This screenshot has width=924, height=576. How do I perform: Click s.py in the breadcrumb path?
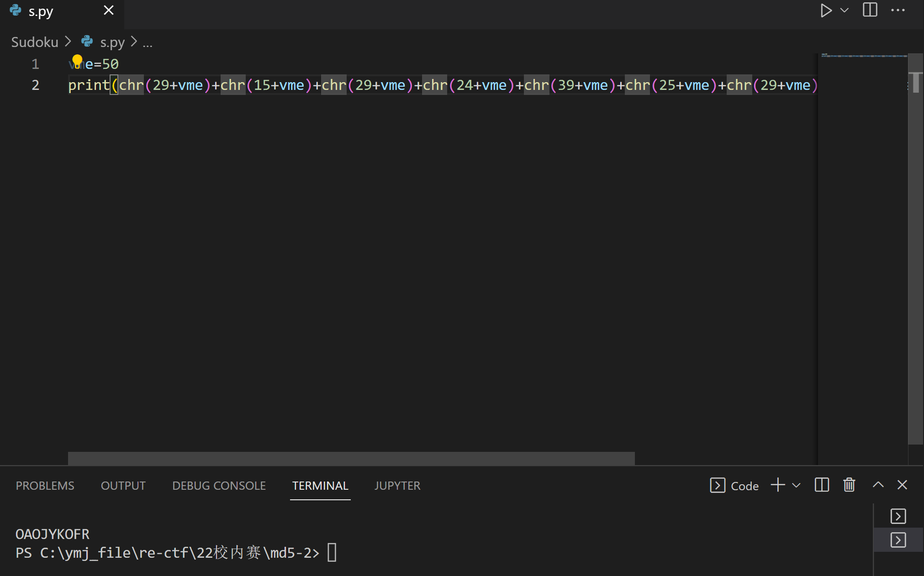tap(112, 42)
